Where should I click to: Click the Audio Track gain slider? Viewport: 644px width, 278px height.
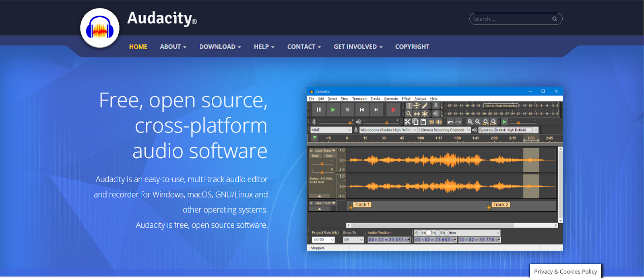click(x=322, y=164)
